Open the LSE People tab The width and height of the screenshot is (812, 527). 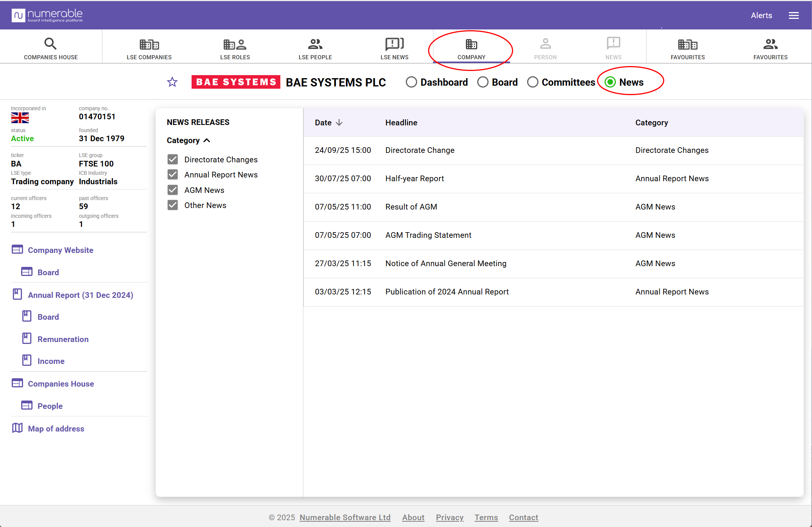pos(315,49)
